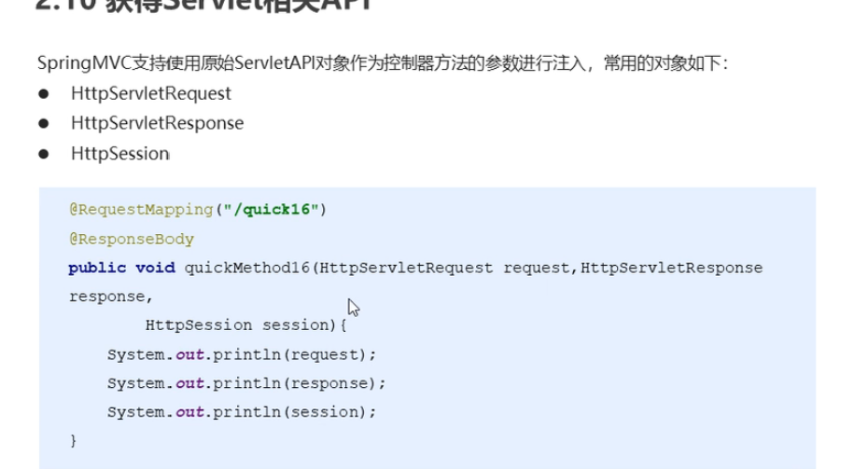Click the void keyword in code
The height and width of the screenshot is (469, 868).
[x=155, y=268]
